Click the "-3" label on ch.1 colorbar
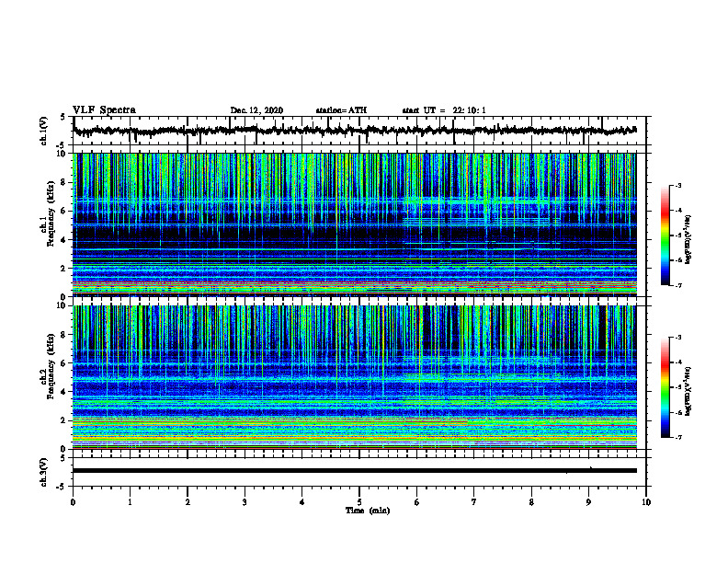The image size is (728, 563). tap(677, 186)
